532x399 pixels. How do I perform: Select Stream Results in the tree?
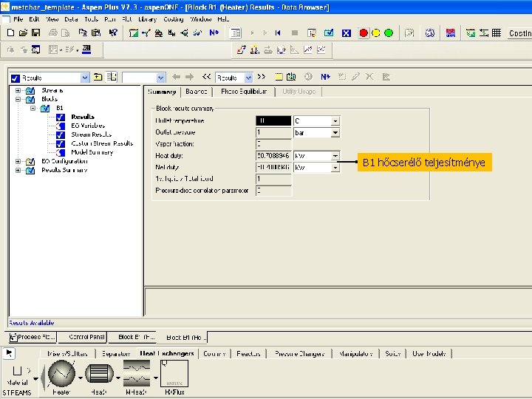[x=92, y=134]
